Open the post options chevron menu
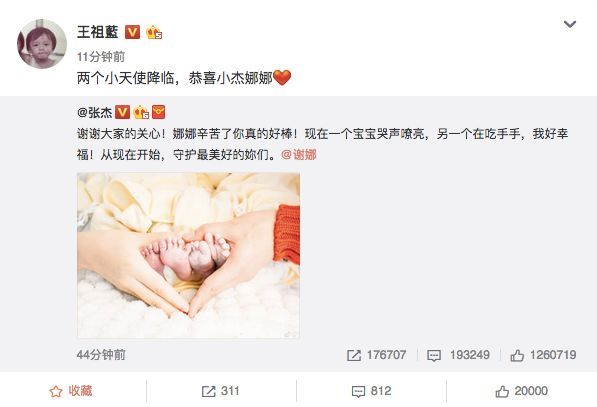 [x=570, y=24]
